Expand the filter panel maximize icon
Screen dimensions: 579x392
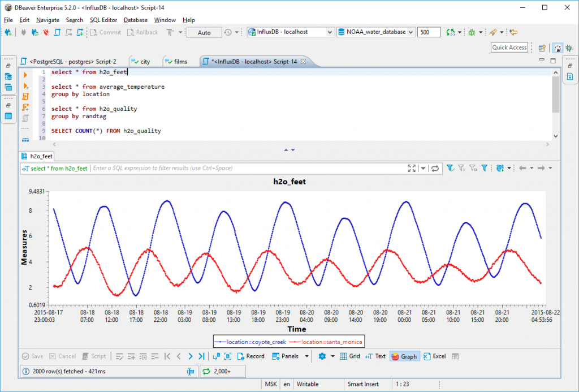412,169
